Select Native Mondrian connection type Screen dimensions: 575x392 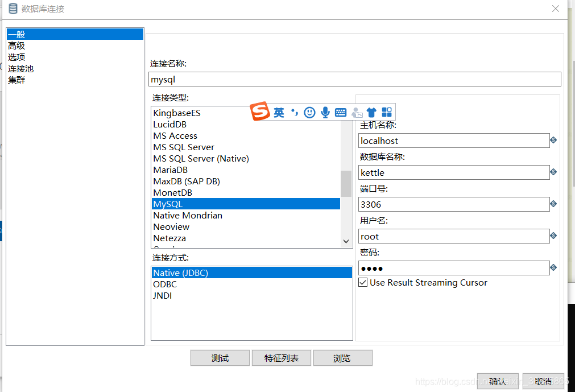point(246,215)
